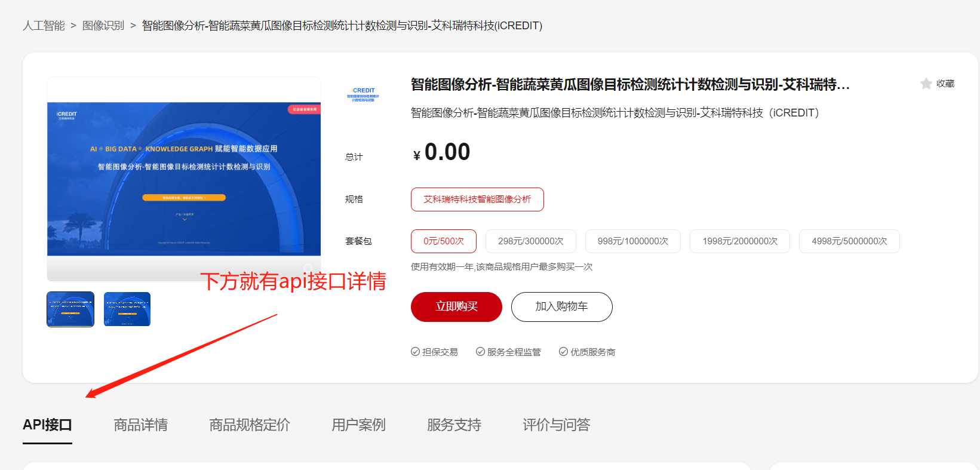Screen dimensions: 980x470
Task: Click the magnifier icon on preview image
Action: coord(308,269)
